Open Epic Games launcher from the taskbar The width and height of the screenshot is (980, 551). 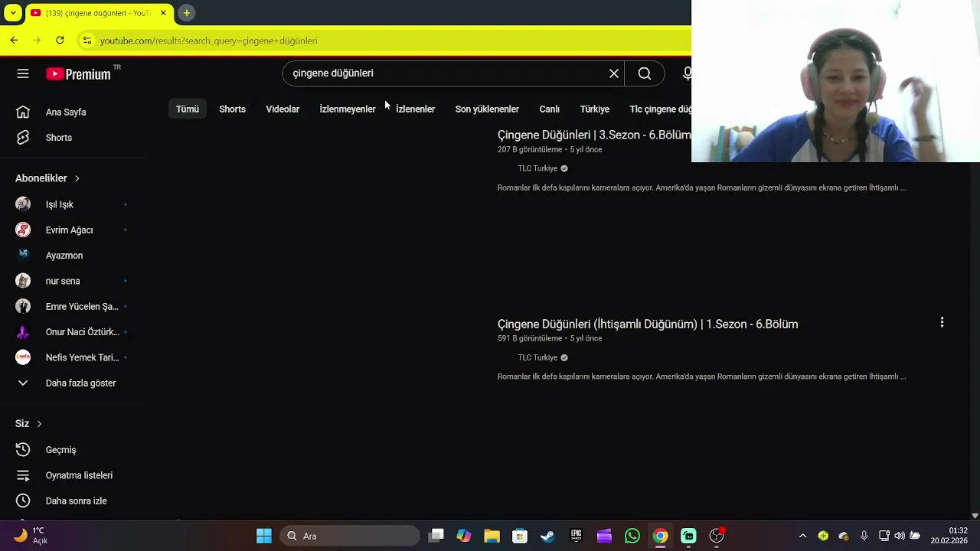click(576, 536)
